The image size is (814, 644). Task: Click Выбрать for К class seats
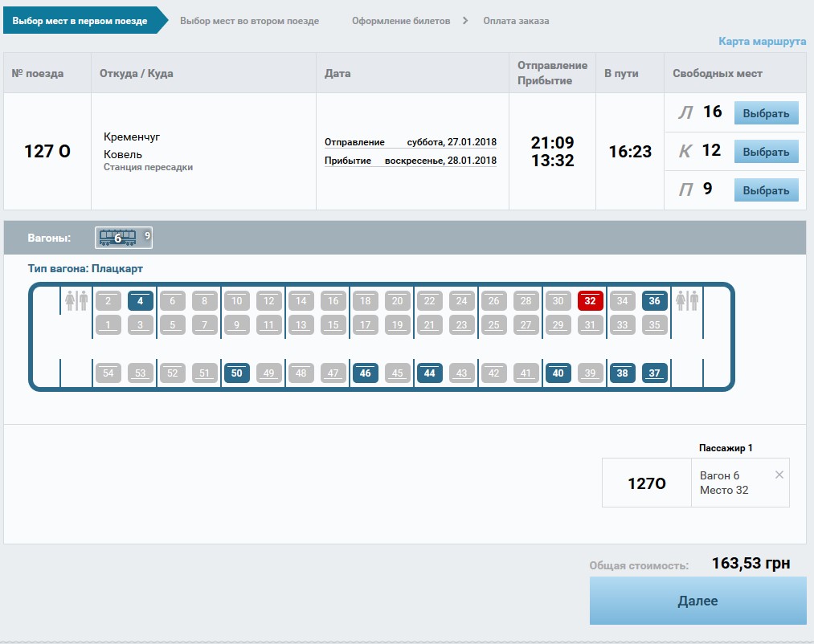766,152
